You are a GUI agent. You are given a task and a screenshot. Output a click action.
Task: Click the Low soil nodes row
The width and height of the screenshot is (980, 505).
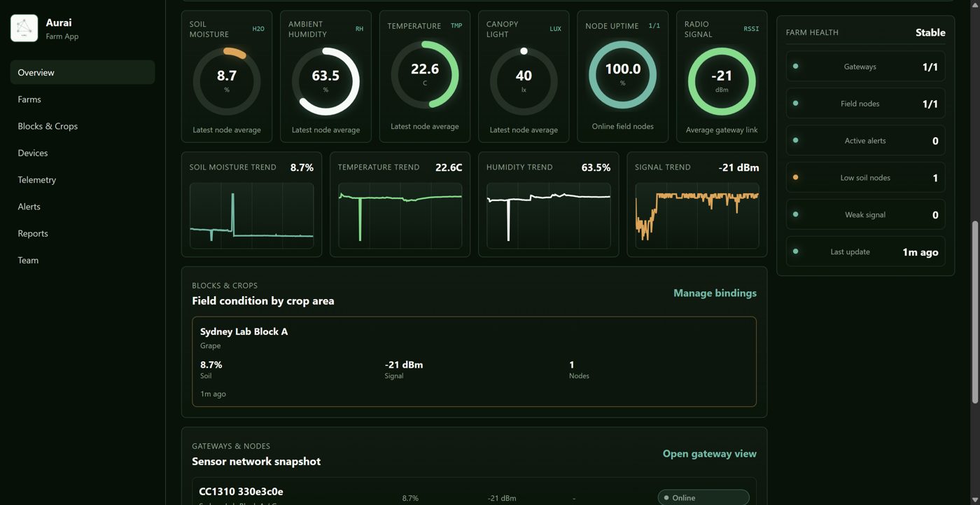point(865,178)
